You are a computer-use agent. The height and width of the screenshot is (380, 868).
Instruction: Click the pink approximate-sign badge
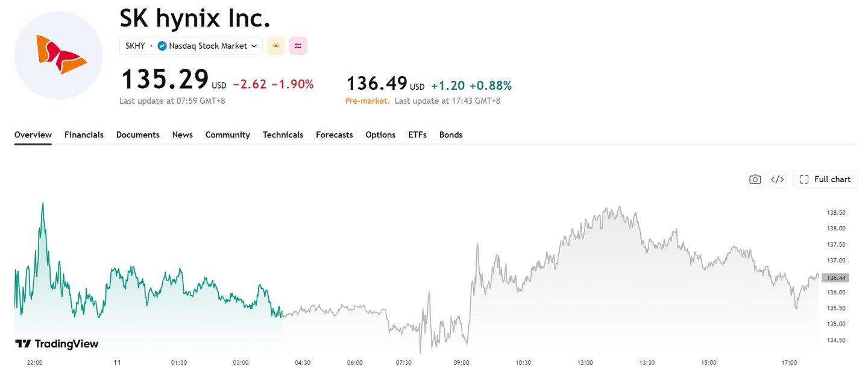click(x=298, y=46)
